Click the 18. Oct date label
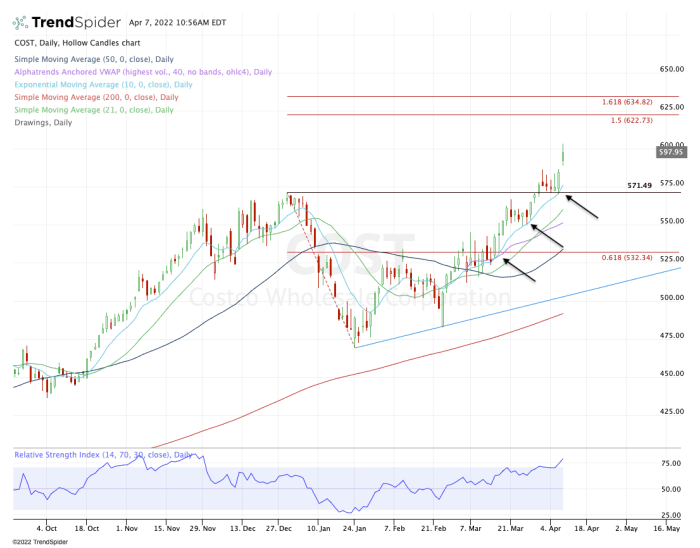The width and height of the screenshot is (700, 548). click(x=87, y=528)
